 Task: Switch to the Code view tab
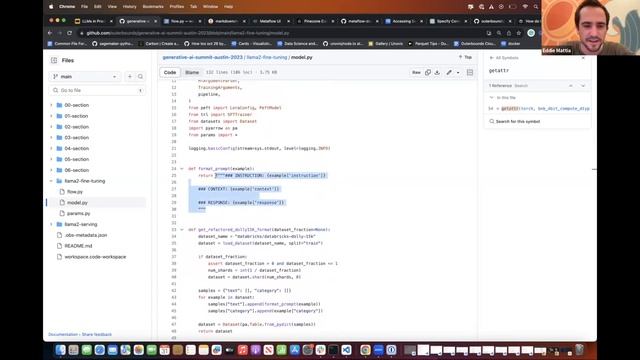coord(170,72)
